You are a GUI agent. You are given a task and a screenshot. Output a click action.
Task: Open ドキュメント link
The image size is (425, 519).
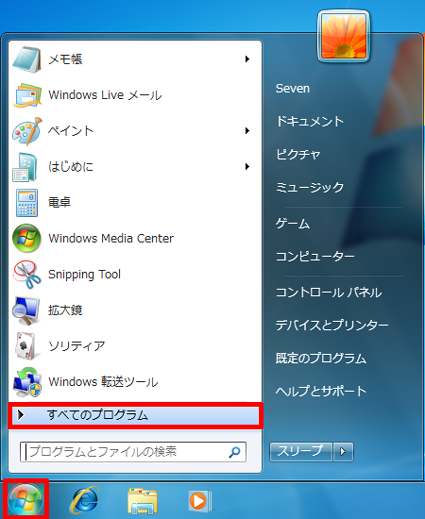coord(310,121)
